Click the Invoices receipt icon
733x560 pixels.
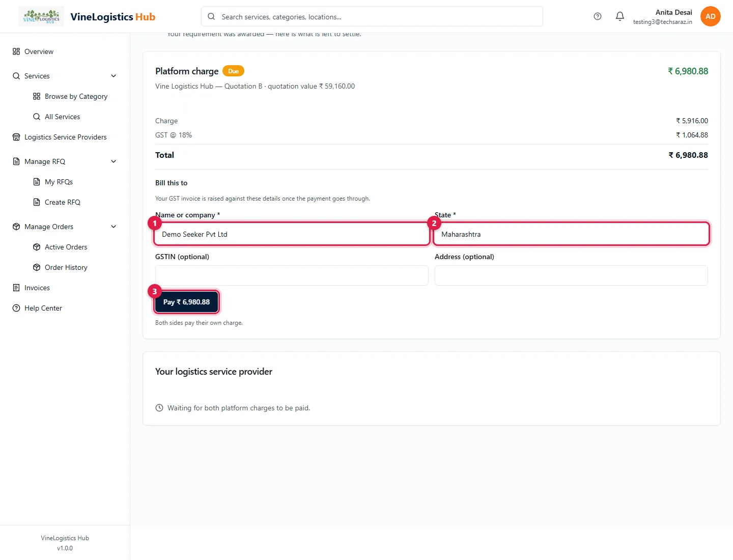(x=16, y=288)
